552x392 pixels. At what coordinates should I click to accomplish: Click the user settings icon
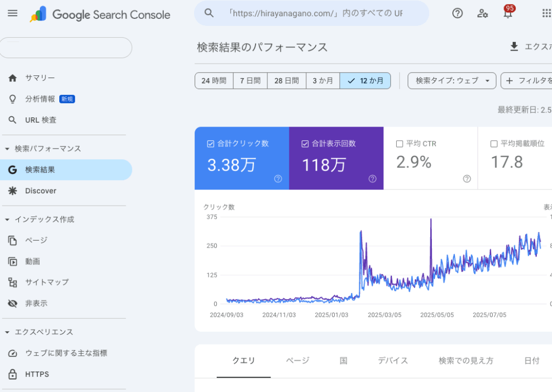coord(482,13)
